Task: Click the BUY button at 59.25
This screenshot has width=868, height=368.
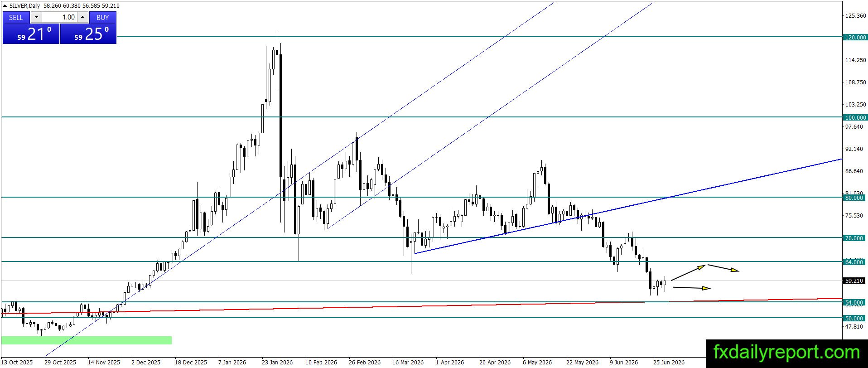Action: click(88, 34)
